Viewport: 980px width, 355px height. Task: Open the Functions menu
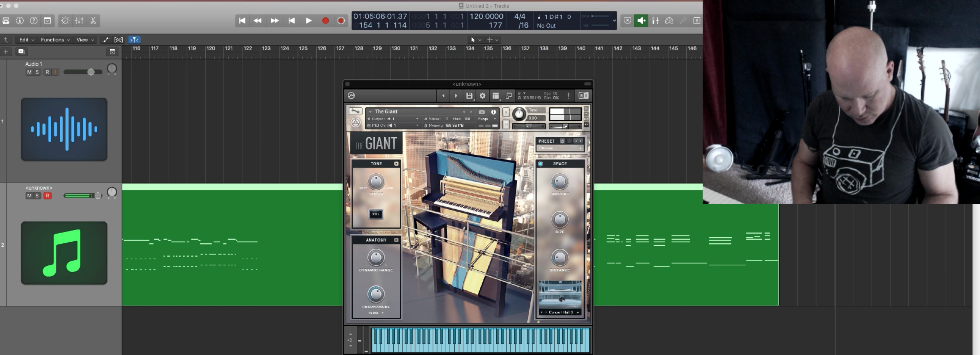[x=55, y=40]
